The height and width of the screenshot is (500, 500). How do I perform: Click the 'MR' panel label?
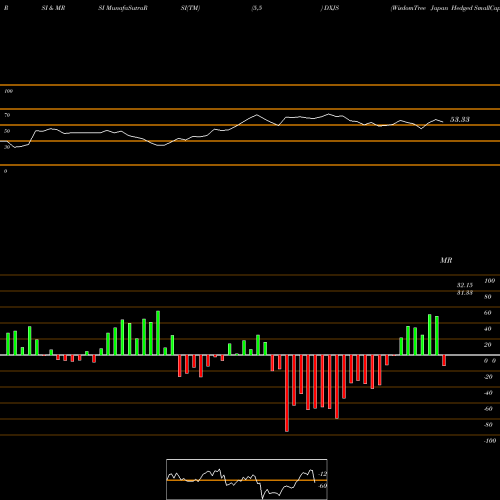click(446, 260)
